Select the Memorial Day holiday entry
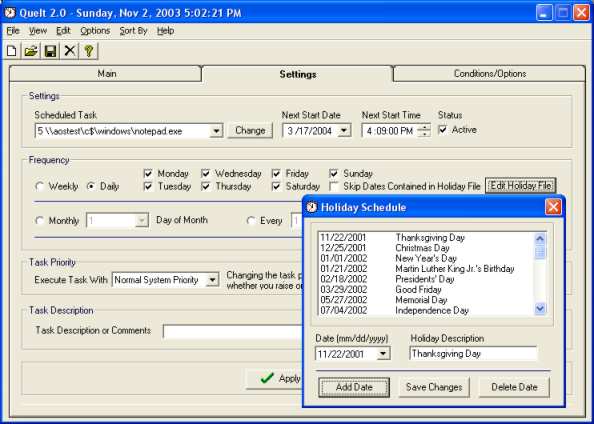This screenshot has width=594, height=424. 426,300
